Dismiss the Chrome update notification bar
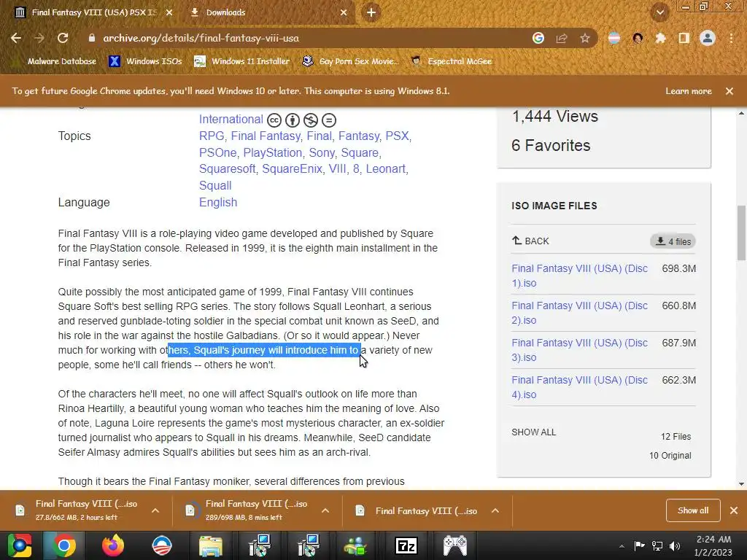 click(x=729, y=91)
